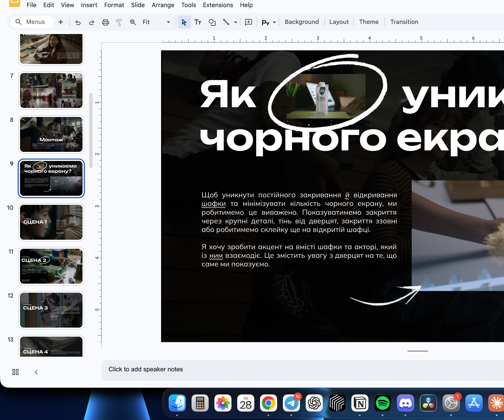Select the СЦЕНА 2 slide thumbnail

click(51, 266)
